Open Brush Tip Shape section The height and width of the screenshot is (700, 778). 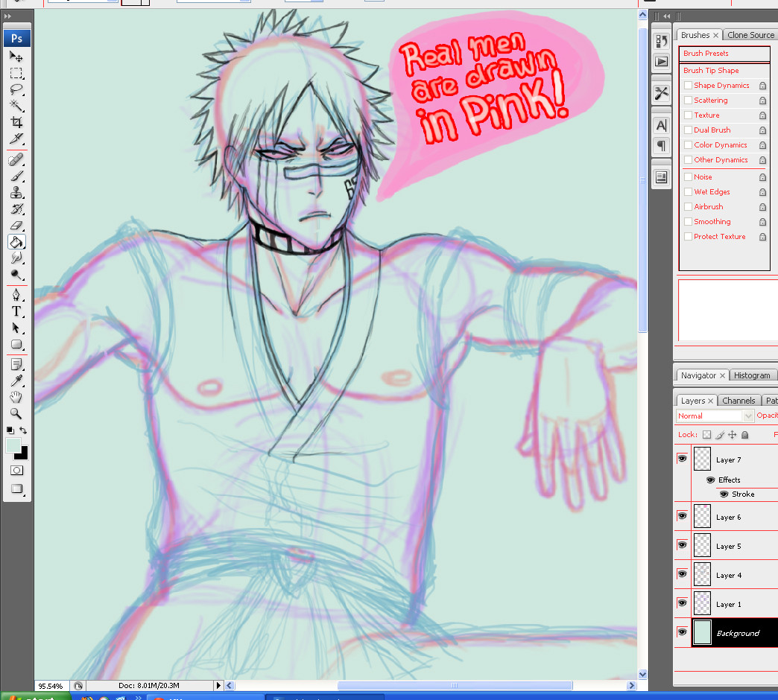pyautogui.click(x=724, y=71)
